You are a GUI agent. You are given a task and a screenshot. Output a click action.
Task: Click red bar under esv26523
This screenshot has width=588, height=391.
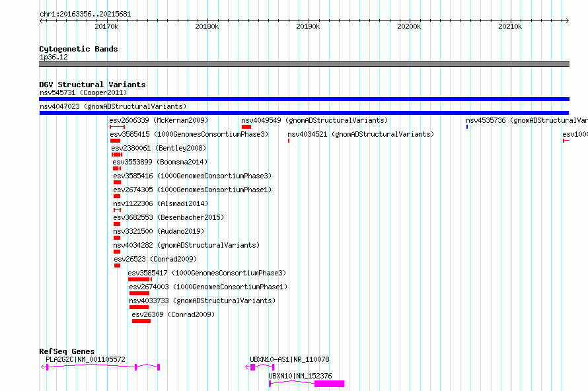(x=118, y=266)
